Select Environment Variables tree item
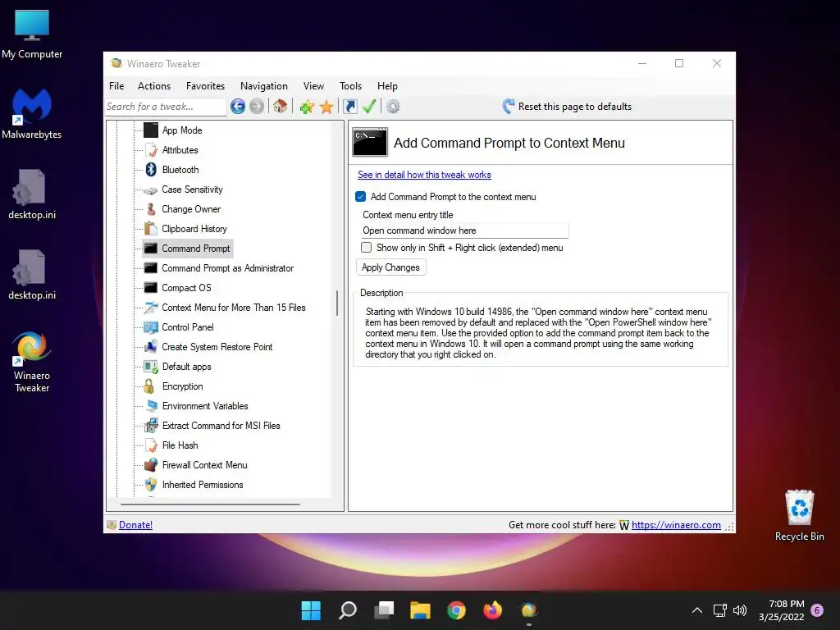This screenshot has width=840, height=630. click(x=205, y=406)
